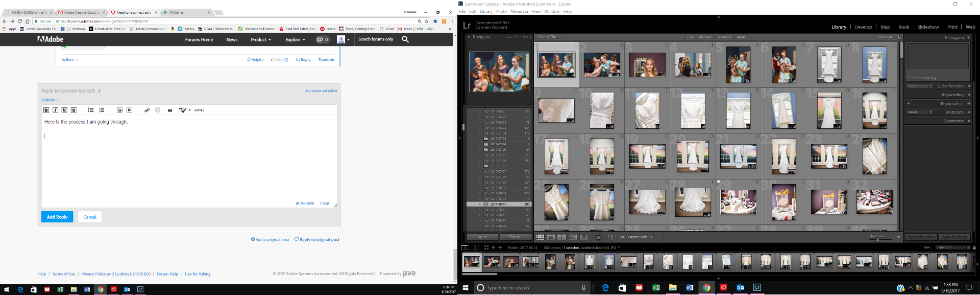Screen dimensions: 980x295
Task: Select the Lightroom Painter spray can tool
Action: tap(599, 237)
